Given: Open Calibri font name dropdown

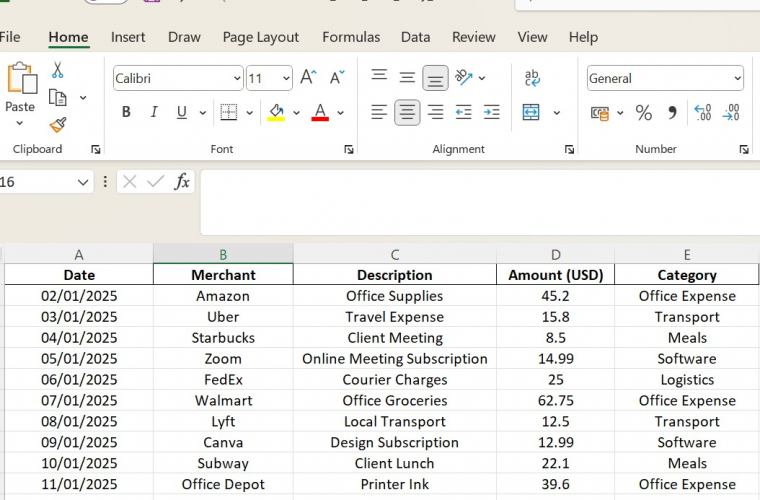Looking at the screenshot, I should [x=237, y=78].
